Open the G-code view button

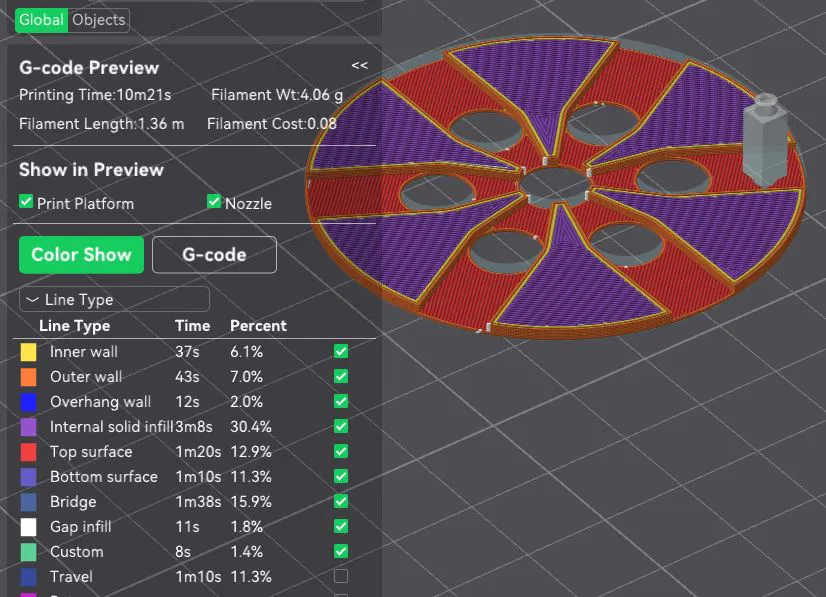[214, 255]
